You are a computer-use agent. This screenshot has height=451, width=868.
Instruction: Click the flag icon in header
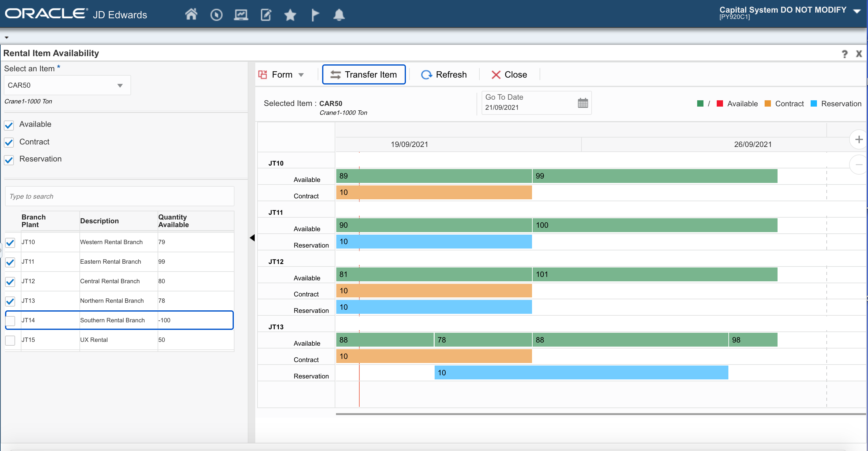tap(315, 15)
